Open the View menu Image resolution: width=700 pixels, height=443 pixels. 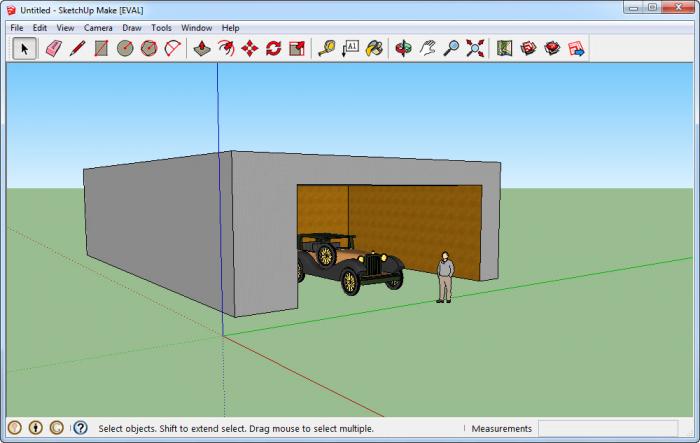pos(65,28)
